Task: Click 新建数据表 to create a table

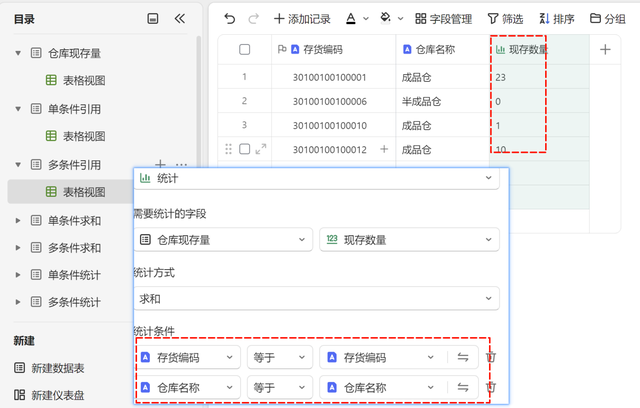Action: [49, 368]
